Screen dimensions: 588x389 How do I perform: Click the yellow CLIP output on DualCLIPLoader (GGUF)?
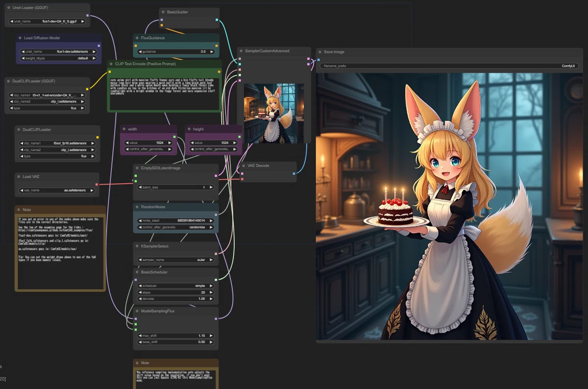[87, 89]
